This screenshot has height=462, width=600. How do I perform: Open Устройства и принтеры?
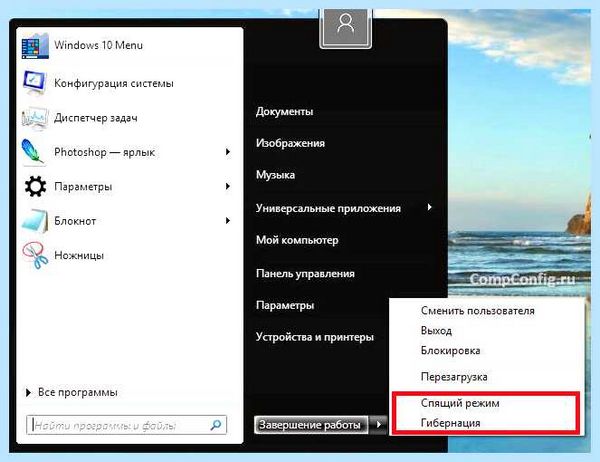click(x=315, y=337)
